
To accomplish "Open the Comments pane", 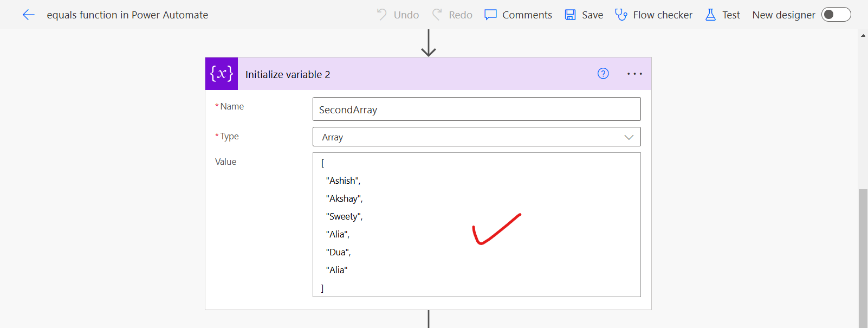I will point(518,15).
